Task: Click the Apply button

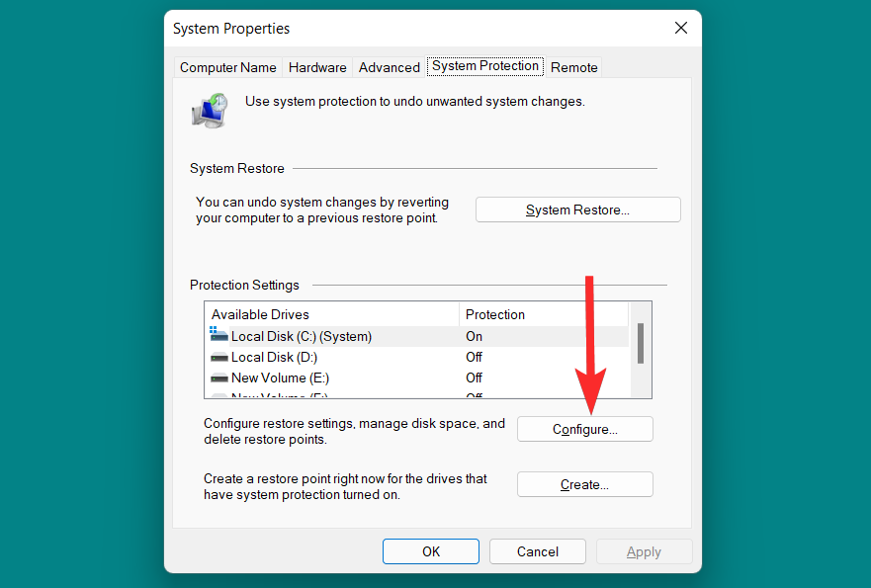Action: click(644, 551)
